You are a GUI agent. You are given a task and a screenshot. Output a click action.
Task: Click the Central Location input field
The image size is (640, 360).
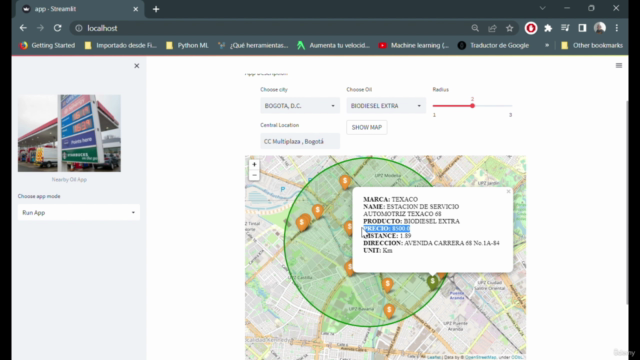(x=300, y=141)
